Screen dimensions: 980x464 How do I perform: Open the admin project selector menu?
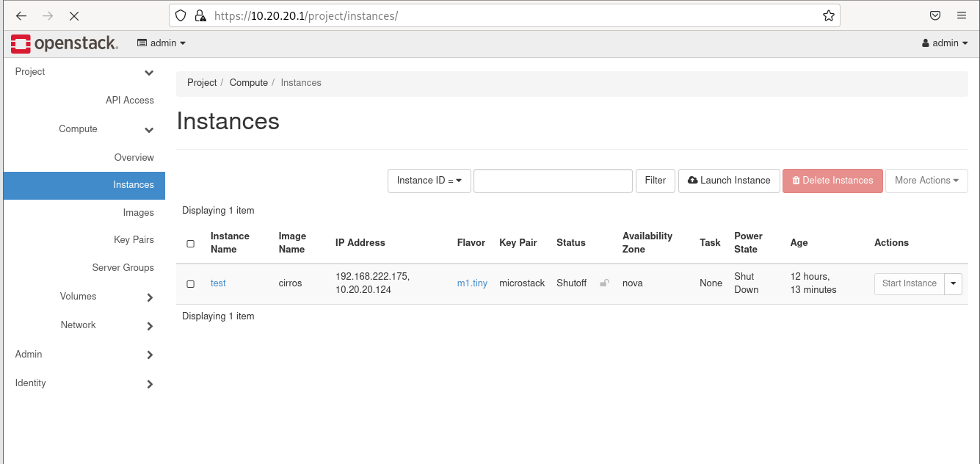[x=161, y=43]
